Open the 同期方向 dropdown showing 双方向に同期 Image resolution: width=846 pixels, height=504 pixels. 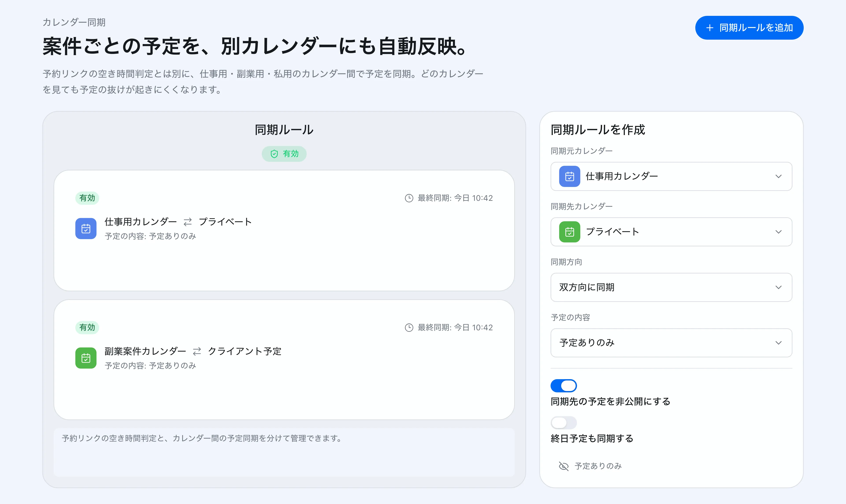[x=671, y=287]
